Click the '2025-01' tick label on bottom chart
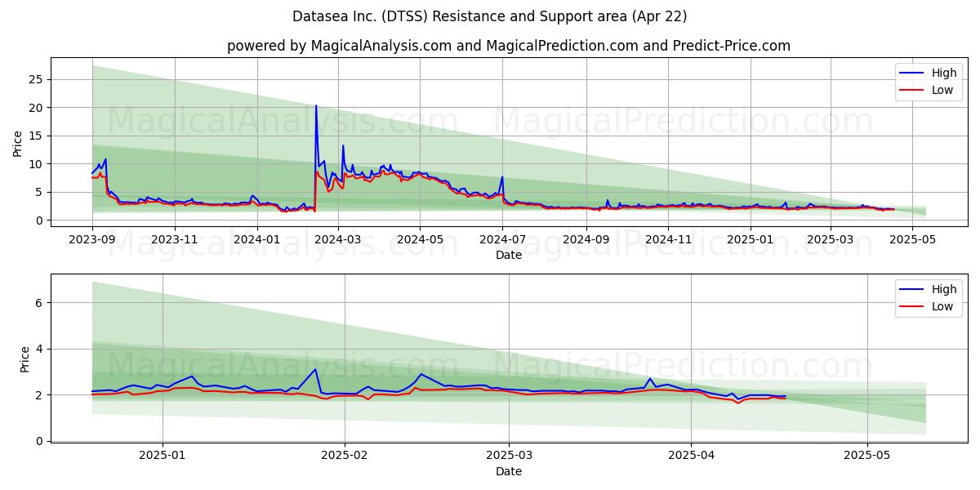The image size is (980, 490). 163,456
